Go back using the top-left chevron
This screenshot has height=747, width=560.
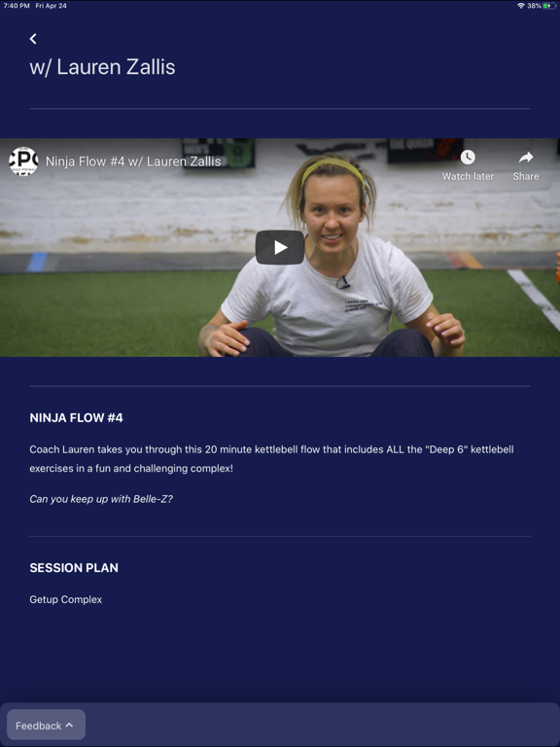point(33,39)
